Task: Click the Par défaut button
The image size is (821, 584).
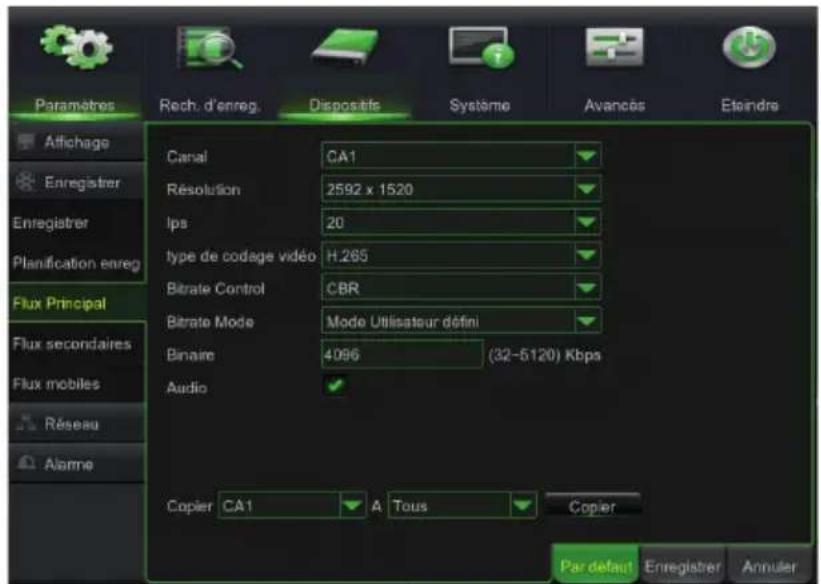Action: tap(596, 566)
